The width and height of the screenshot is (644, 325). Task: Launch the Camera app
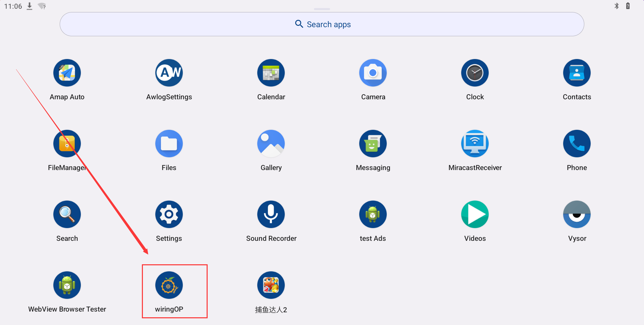point(373,73)
